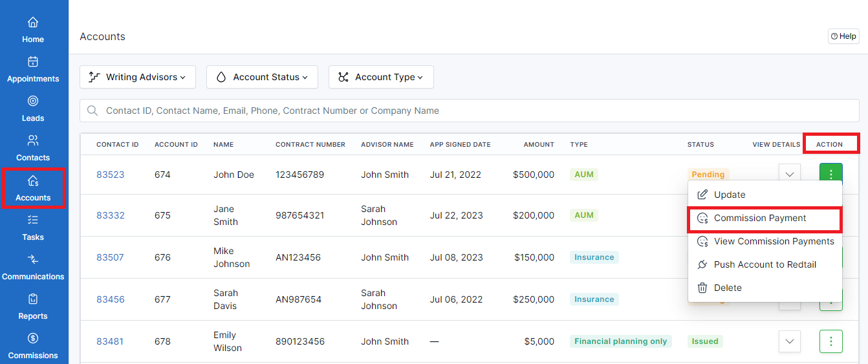Open Reports in the sidebar
The height and width of the screenshot is (364, 868).
click(33, 307)
